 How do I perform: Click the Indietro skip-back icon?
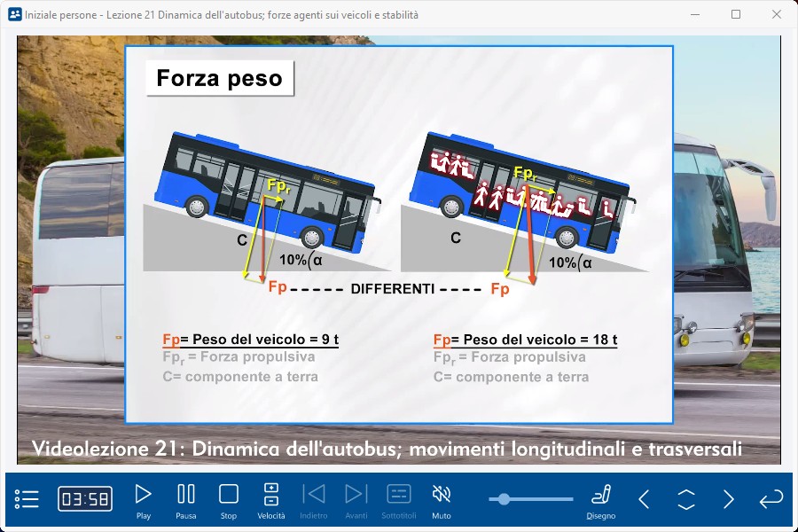tap(314, 495)
